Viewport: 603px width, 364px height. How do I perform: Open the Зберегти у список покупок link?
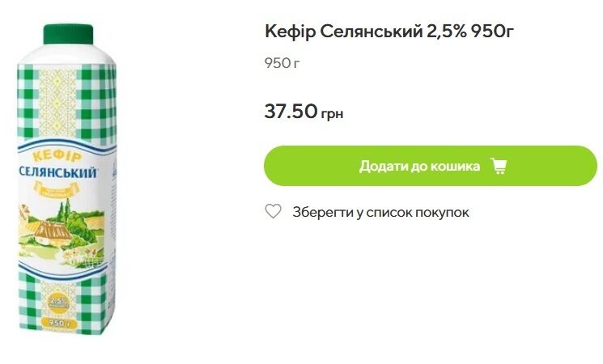380,212
